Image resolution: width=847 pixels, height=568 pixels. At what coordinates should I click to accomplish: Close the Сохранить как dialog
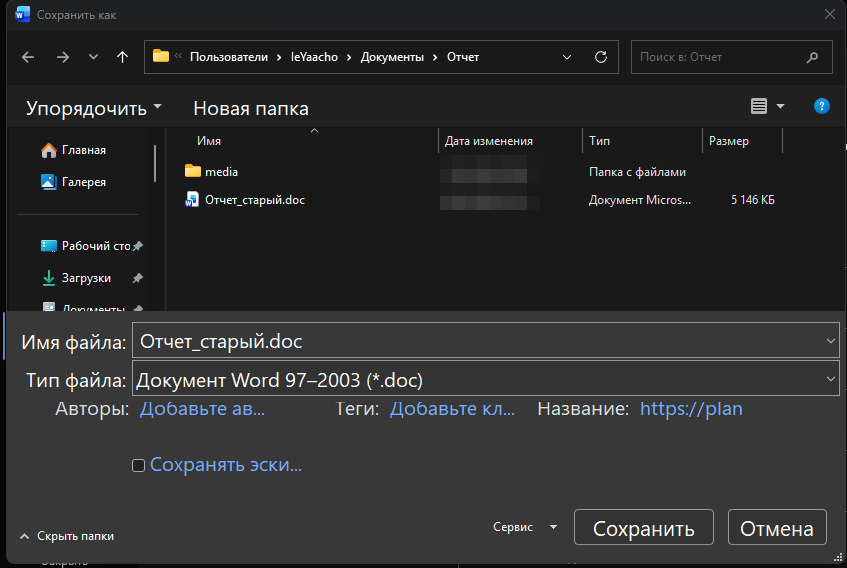tap(830, 15)
